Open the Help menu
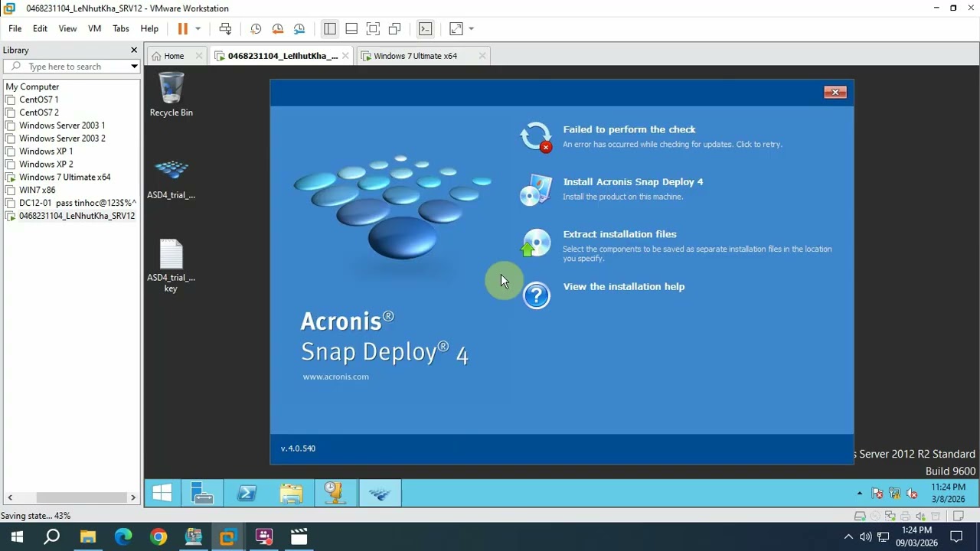980x551 pixels. [149, 28]
